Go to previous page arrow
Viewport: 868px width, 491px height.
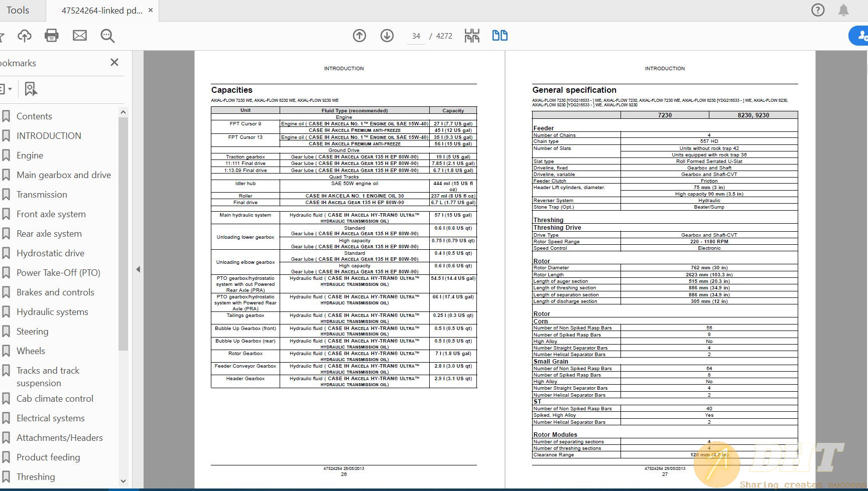(x=359, y=36)
